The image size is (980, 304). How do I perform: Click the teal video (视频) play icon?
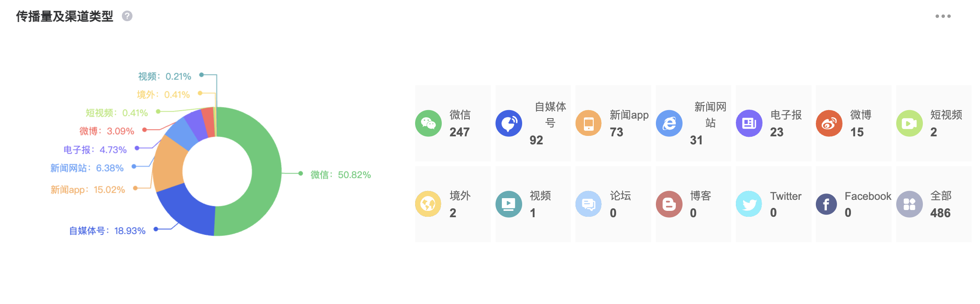[x=509, y=204]
